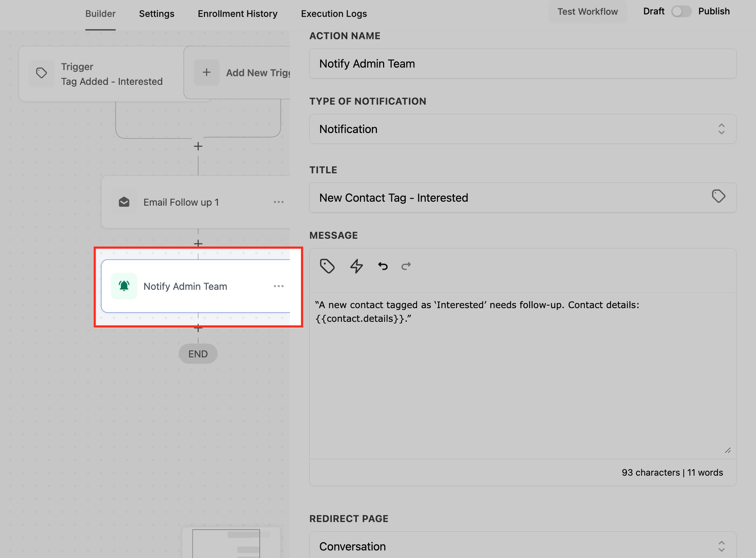The height and width of the screenshot is (558, 756).
Task: Toggle the Draft/Publish switch
Action: (681, 12)
